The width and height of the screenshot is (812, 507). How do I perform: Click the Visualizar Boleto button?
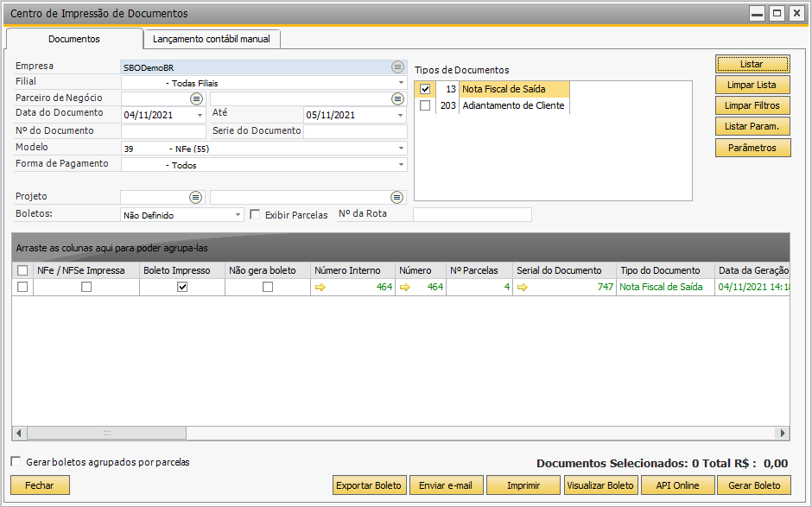pos(600,485)
